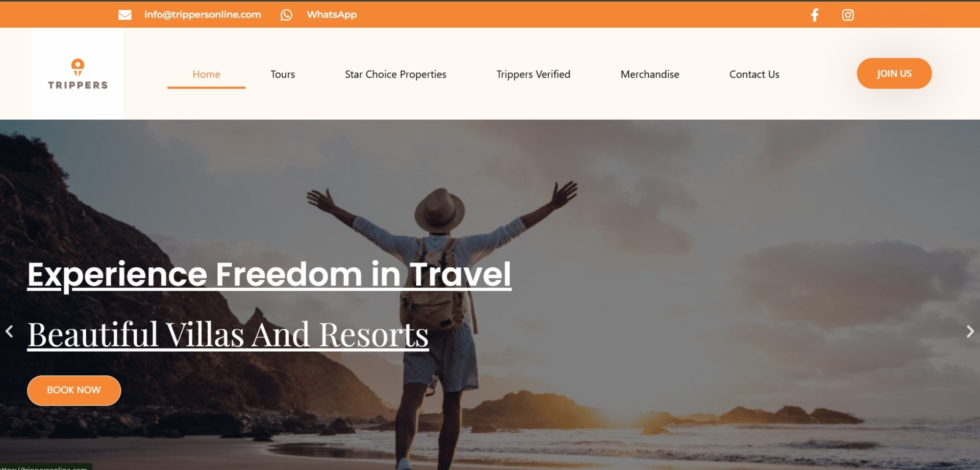Advance to next slide arrow
The width and height of the screenshot is (980, 470).
[x=970, y=332]
